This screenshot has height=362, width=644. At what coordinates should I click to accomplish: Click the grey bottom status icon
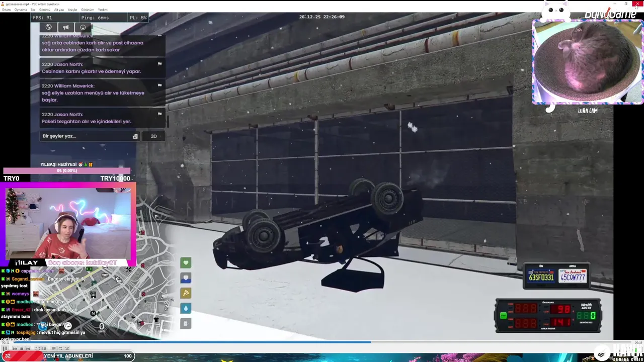click(x=186, y=324)
